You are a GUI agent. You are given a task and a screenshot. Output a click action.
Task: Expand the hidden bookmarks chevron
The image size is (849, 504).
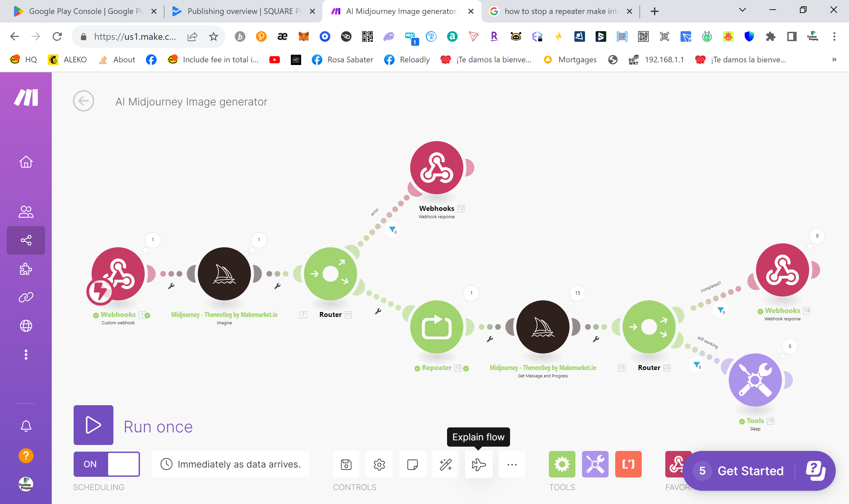(x=834, y=60)
